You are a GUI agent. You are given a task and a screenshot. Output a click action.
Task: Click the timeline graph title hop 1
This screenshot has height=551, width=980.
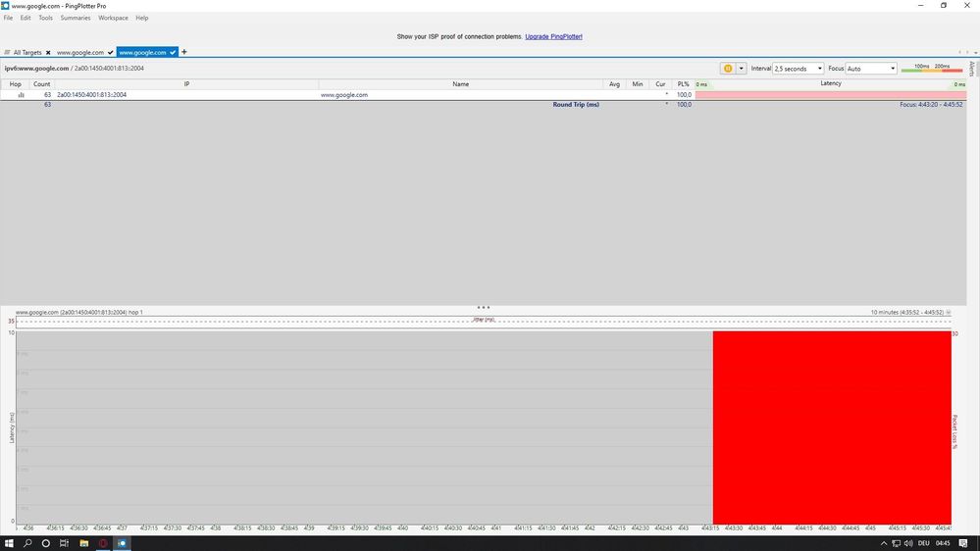click(79, 312)
